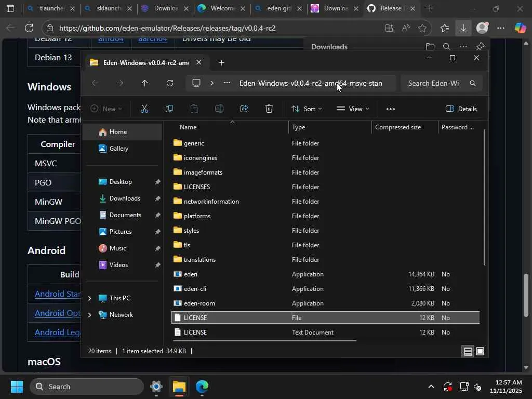Image resolution: width=532 pixels, height=399 pixels.
Task: Click the search magnifier in Explorer search box
Action: [473, 83]
